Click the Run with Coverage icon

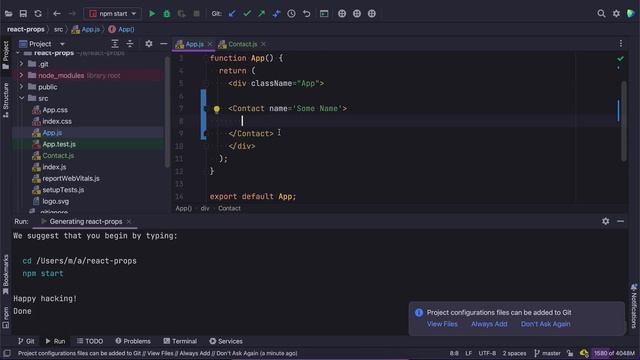click(182, 13)
